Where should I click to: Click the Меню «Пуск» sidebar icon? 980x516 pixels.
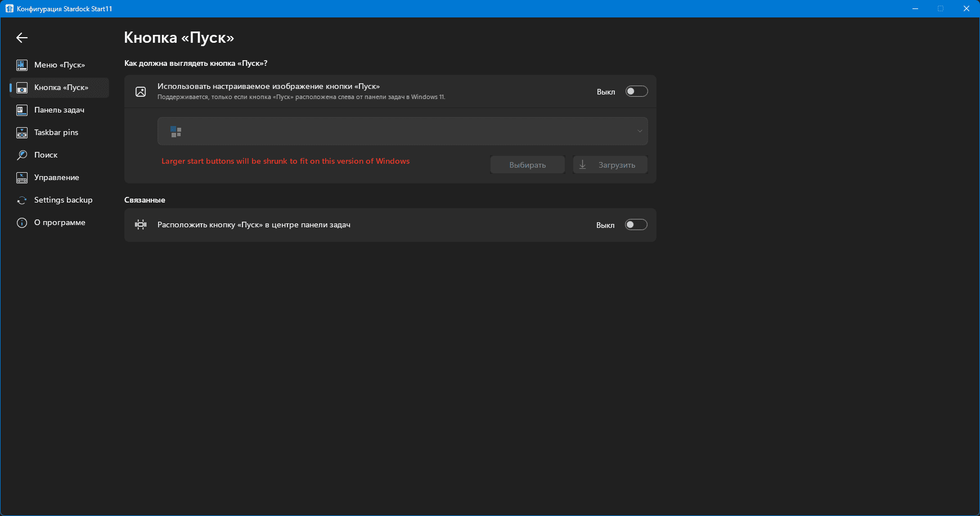point(22,65)
